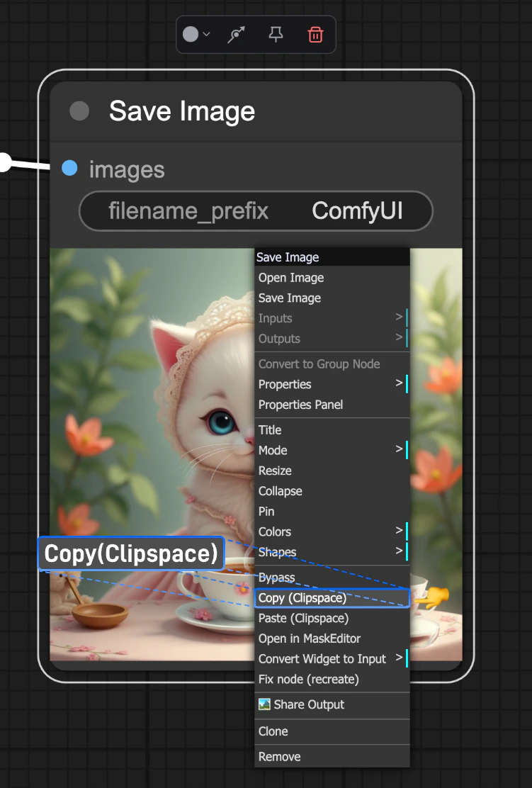This screenshot has height=788, width=532.
Task: Click the filename_prefix ComfyUI input field
Action: [x=256, y=210]
